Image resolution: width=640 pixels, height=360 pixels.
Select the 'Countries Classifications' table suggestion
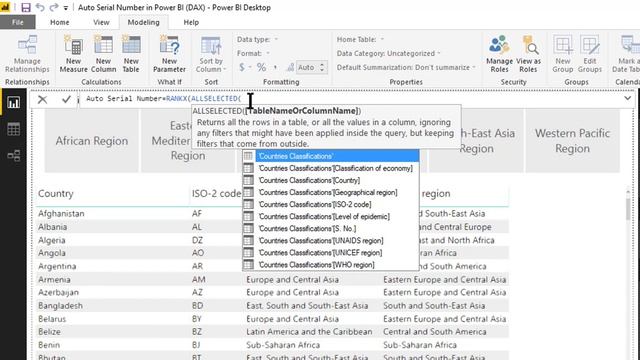331,156
